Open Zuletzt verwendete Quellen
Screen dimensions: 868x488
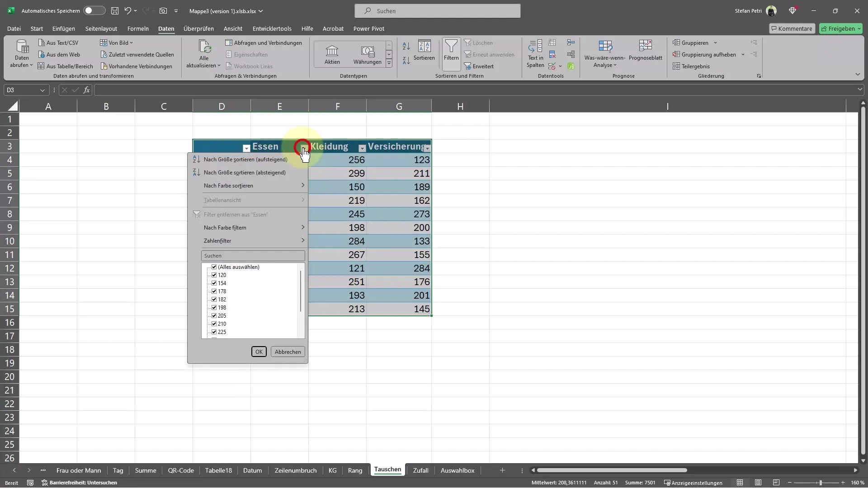coord(137,54)
